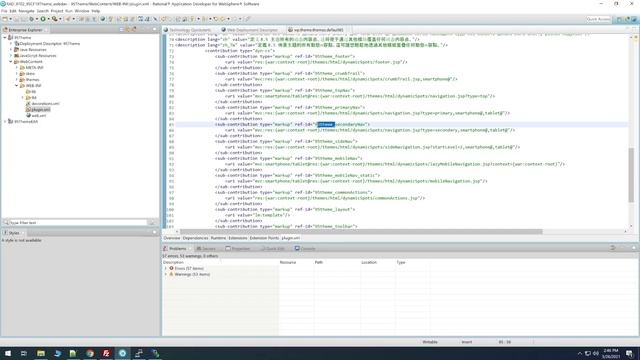Click the Location column header
This screenshot has height=360, width=640.
378,262
